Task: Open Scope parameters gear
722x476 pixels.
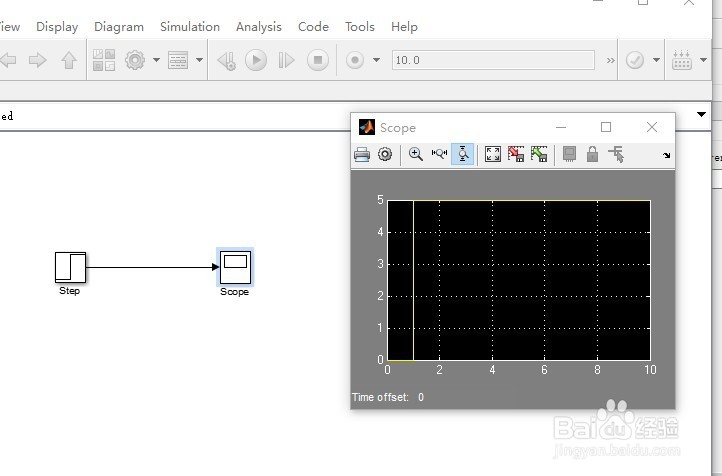Action: click(385, 154)
